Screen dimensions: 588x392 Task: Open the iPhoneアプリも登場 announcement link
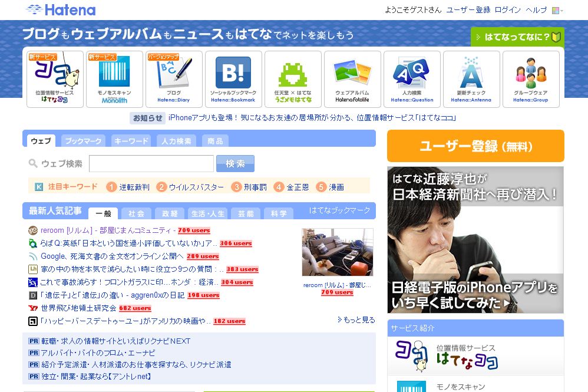click(312, 118)
